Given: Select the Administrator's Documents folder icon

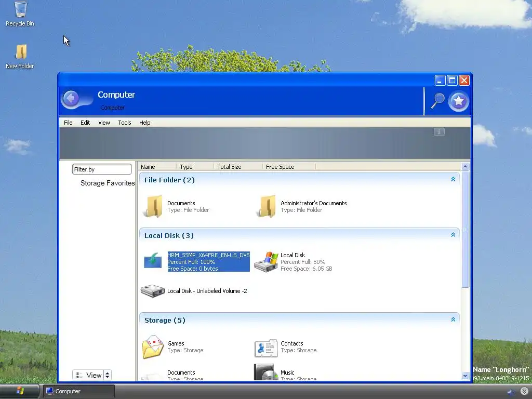Looking at the screenshot, I should click(267, 206).
